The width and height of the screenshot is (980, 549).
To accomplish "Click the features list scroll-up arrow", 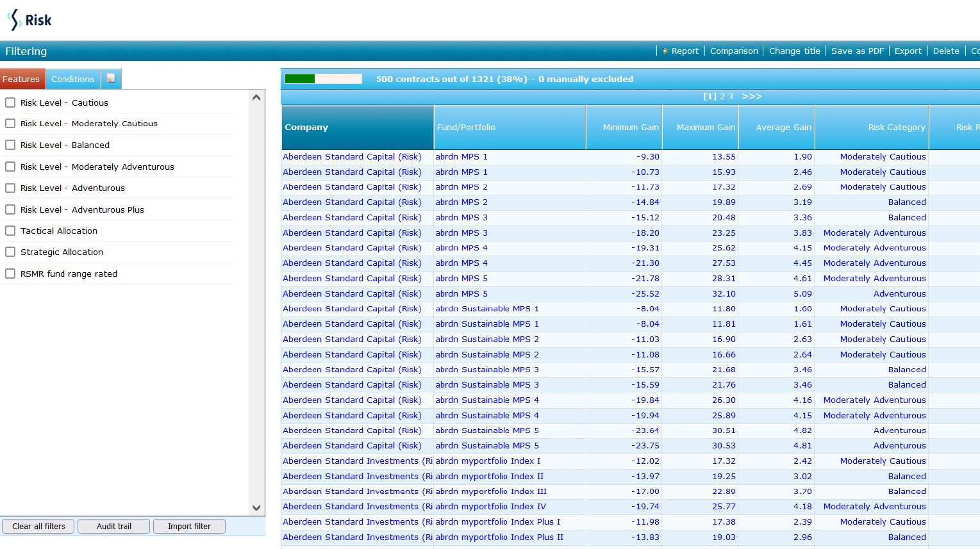I will [256, 97].
